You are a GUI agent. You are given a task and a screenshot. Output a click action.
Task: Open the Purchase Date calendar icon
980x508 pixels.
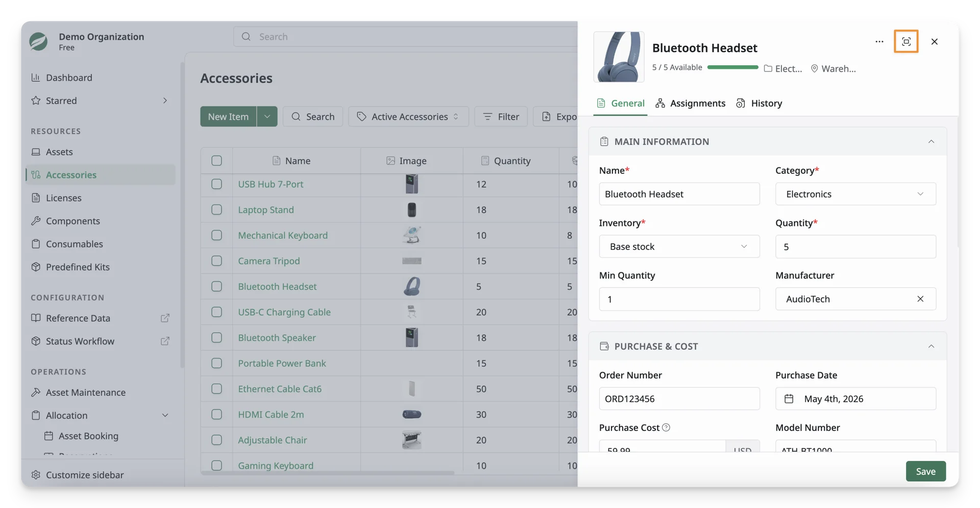point(789,399)
